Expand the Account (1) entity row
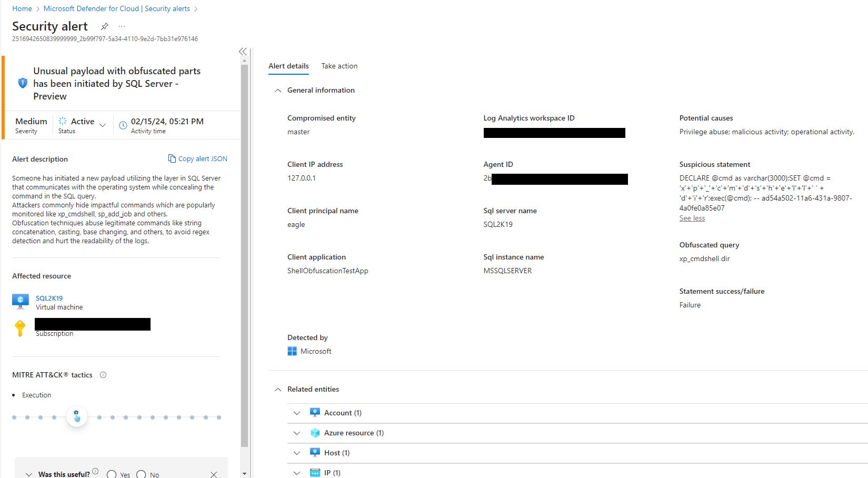 click(x=297, y=413)
